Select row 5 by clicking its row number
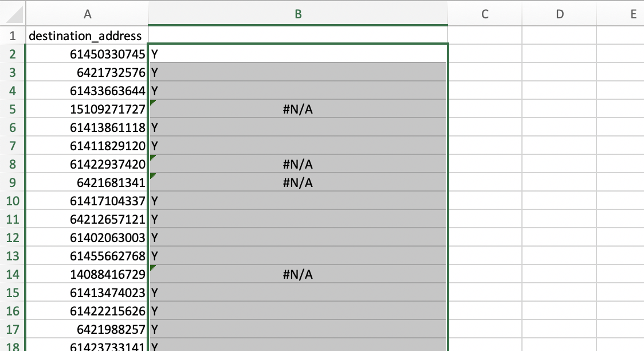 [12, 109]
